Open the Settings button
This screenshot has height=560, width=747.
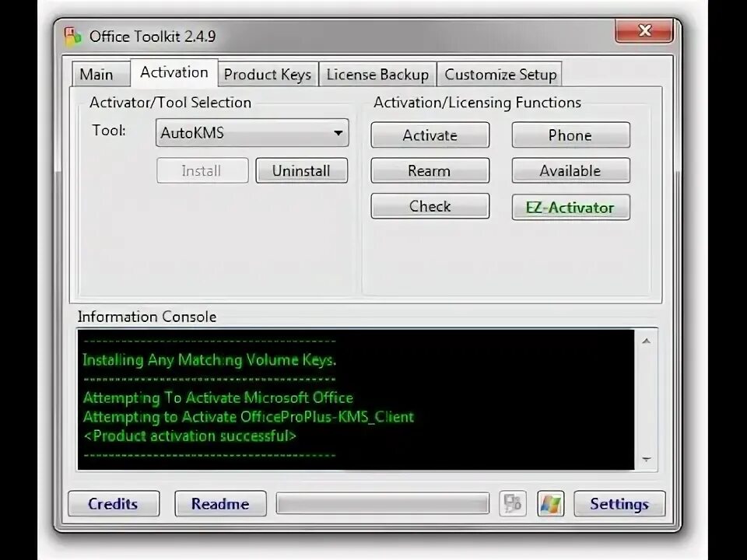click(619, 504)
